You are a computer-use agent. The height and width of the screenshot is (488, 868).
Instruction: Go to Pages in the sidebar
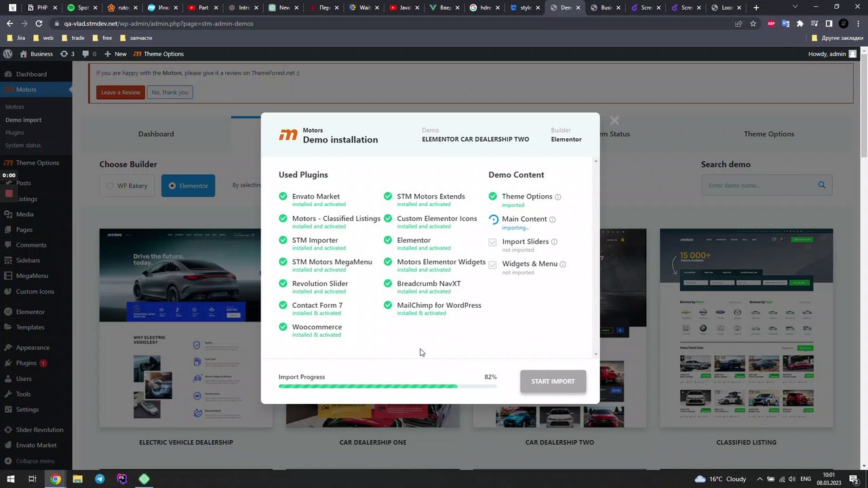(x=24, y=230)
